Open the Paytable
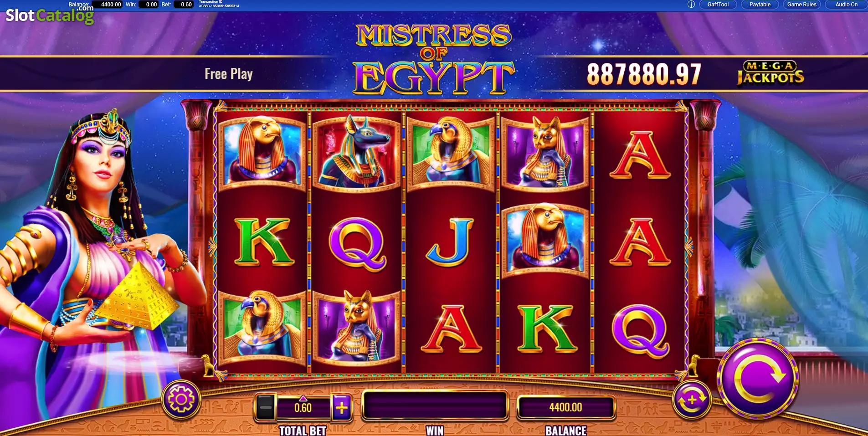This screenshot has height=436, width=868. coord(760,5)
